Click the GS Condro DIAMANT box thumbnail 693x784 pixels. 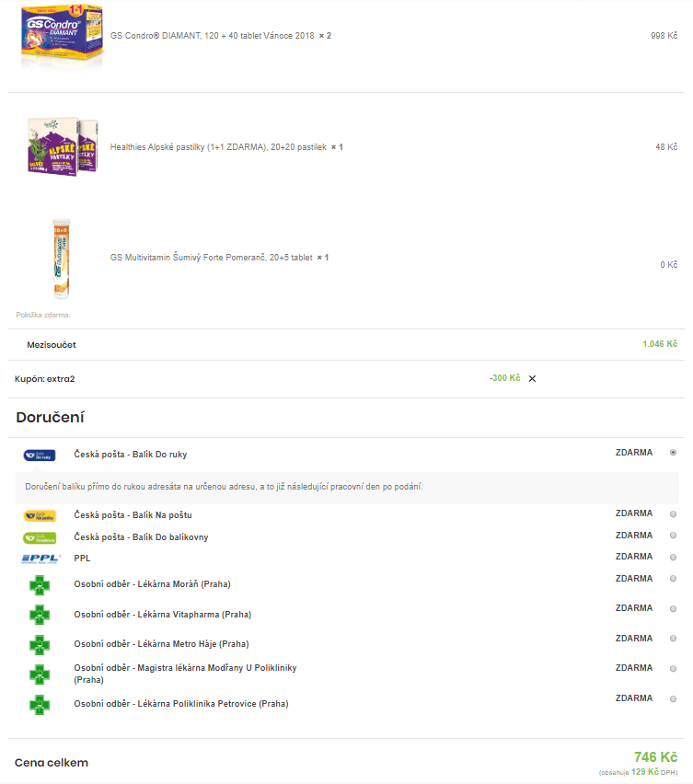tap(62, 37)
